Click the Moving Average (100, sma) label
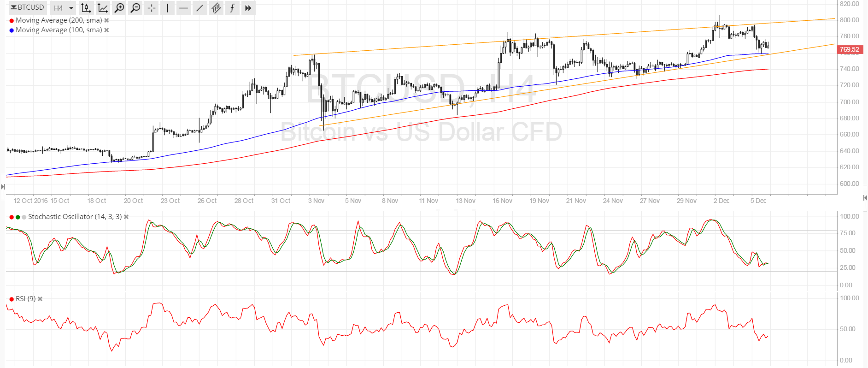The height and width of the screenshot is (368, 868). pos(59,30)
